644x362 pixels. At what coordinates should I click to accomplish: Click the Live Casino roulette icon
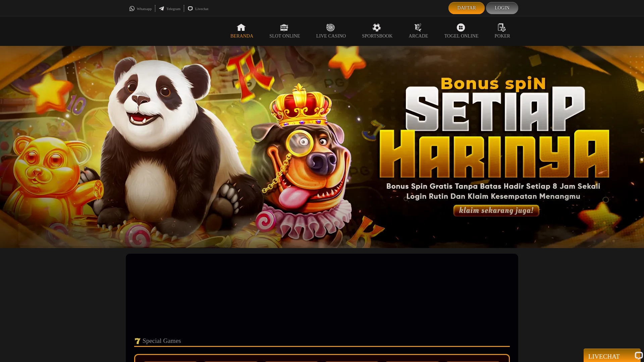point(330,27)
